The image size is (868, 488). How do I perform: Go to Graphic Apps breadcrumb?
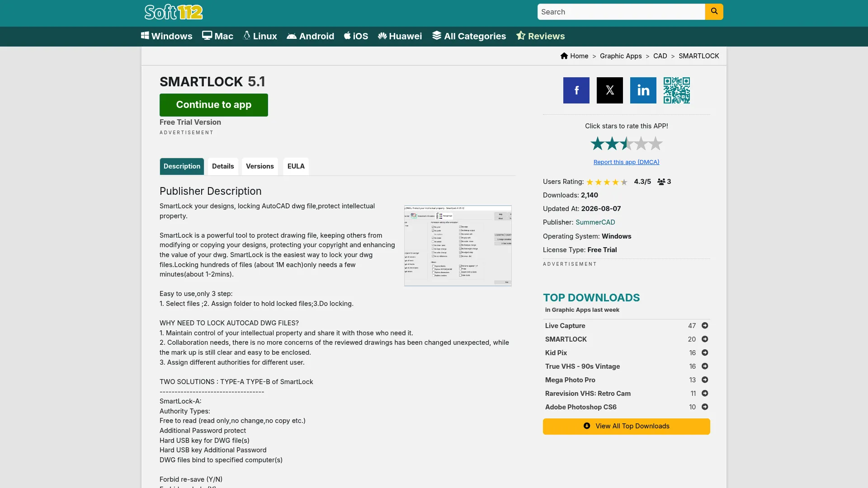tap(621, 56)
